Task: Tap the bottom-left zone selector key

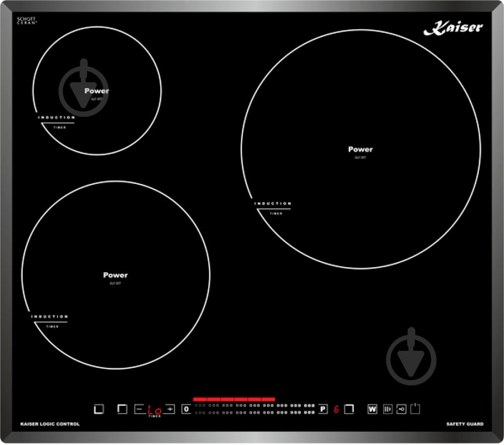Action: point(99,409)
